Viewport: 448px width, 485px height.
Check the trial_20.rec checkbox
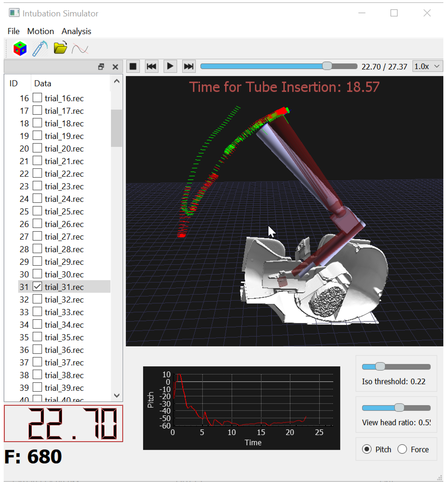point(37,148)
